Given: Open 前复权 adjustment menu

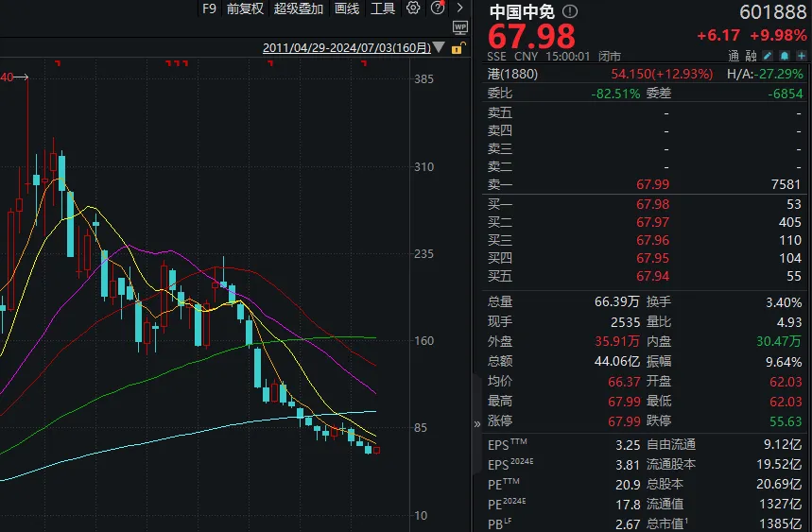Looking at the screenshot, I should [x=245, y=9].
